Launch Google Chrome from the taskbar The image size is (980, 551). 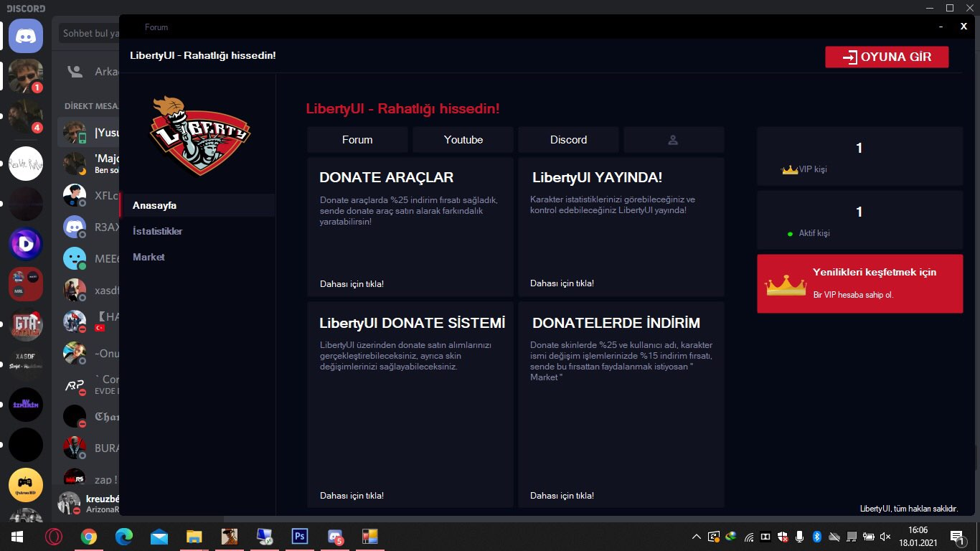[x=89, y=537]
